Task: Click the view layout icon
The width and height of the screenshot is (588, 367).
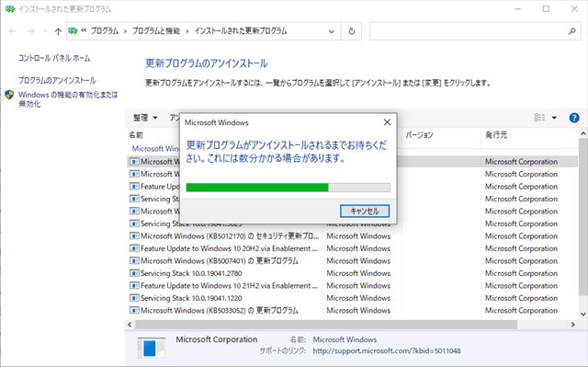Action: coord(539,118)
